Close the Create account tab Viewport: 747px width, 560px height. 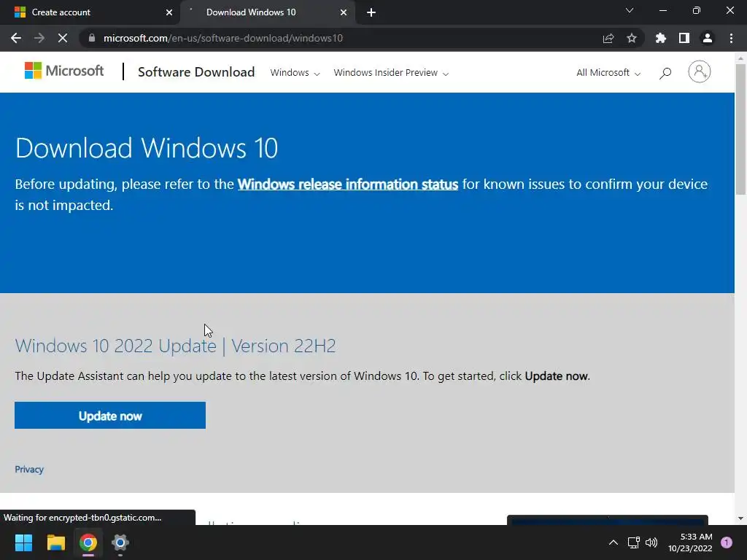click(169, 12)
